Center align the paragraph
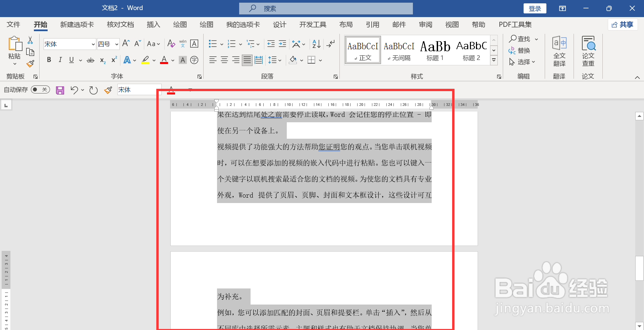The image size is (644, 330). pos(224,60)
